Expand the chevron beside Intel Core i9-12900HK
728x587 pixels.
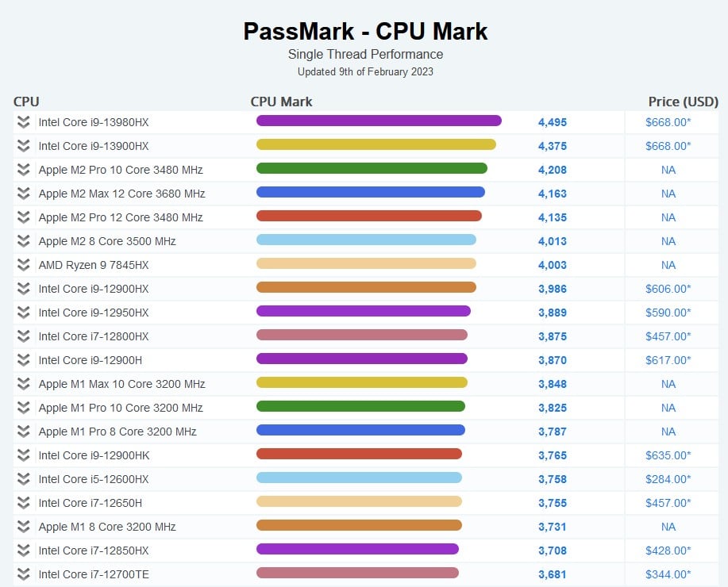(x=23, y=455)
